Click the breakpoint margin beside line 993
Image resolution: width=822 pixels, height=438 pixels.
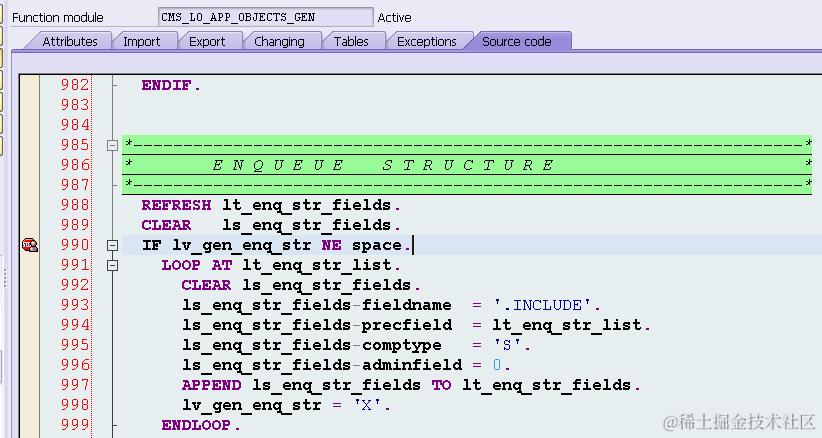(x=29, y=305)
